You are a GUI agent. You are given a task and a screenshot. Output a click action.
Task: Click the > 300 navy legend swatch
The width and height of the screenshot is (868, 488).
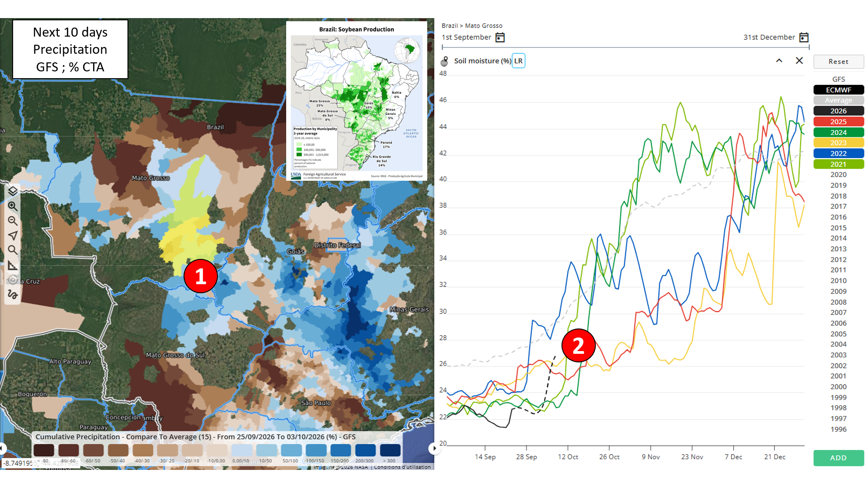[x=390, y=450]
